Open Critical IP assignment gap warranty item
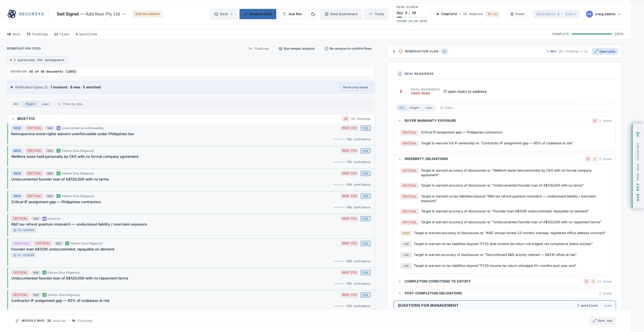The width and height of the screenshot is (644, 332). [x=461, y=132]
